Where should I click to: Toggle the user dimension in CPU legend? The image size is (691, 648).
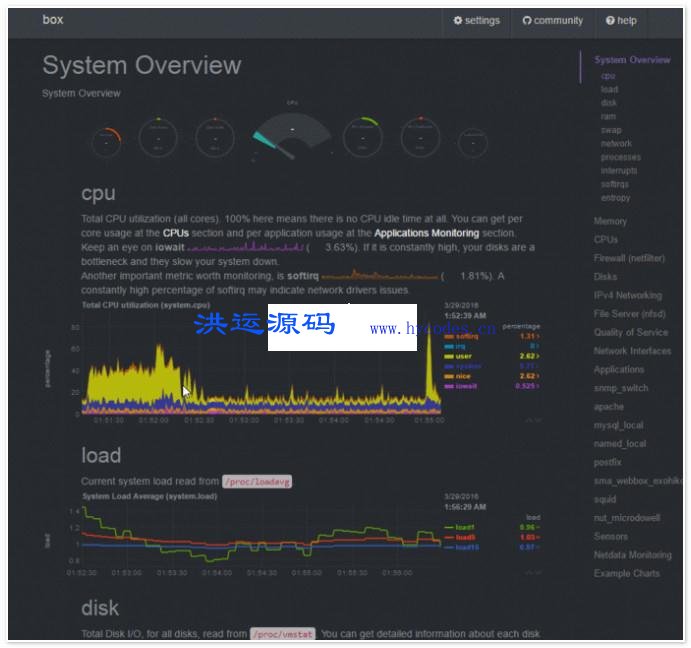pyautogui.click(x=458, y=356)
